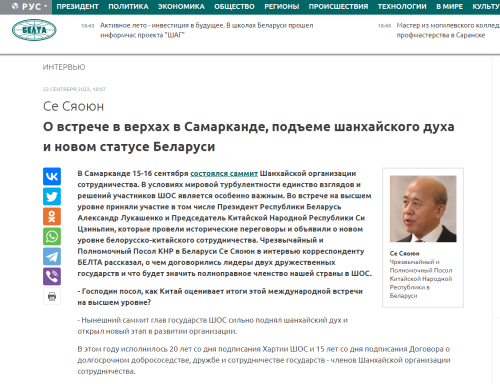Open BELTA logo home page
Image resolution: width=500 pixels, height=384 pixels.
pyautogui.click(x=34, y=30)
